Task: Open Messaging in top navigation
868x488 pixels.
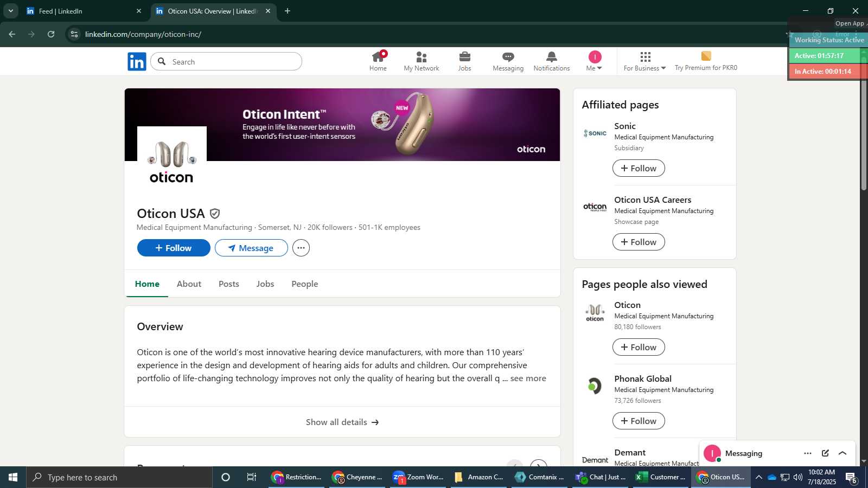Action: (508, 61)
